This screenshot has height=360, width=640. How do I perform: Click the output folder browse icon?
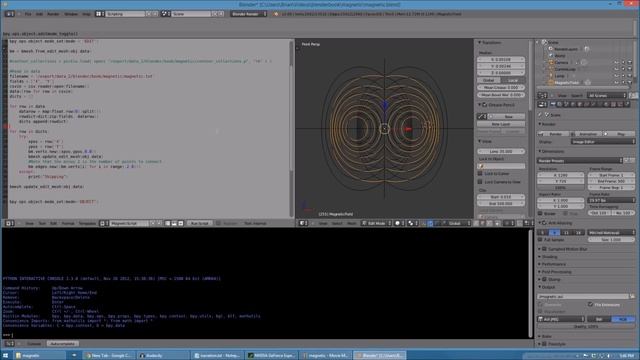pyautogui.click(x=632, y=297)
